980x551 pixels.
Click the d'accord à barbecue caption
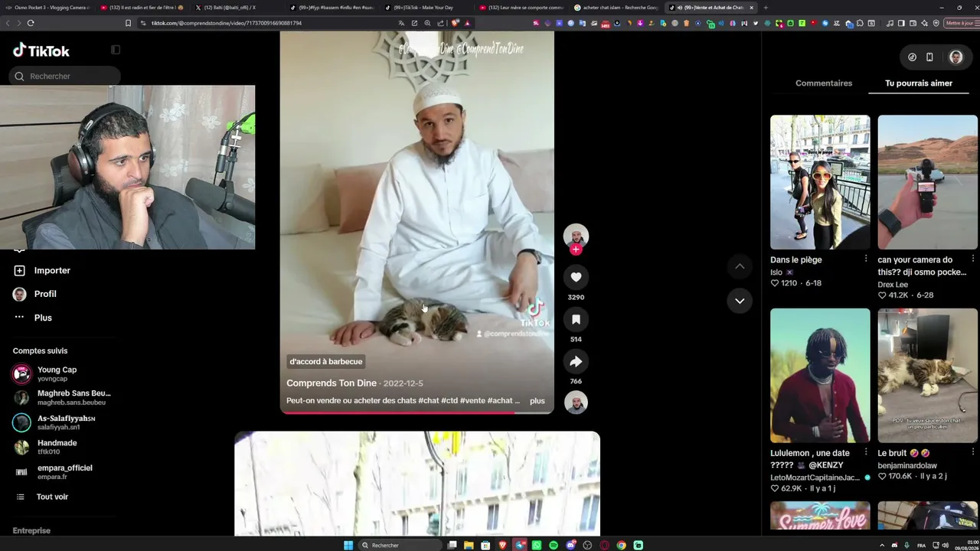tap(326, 361)
